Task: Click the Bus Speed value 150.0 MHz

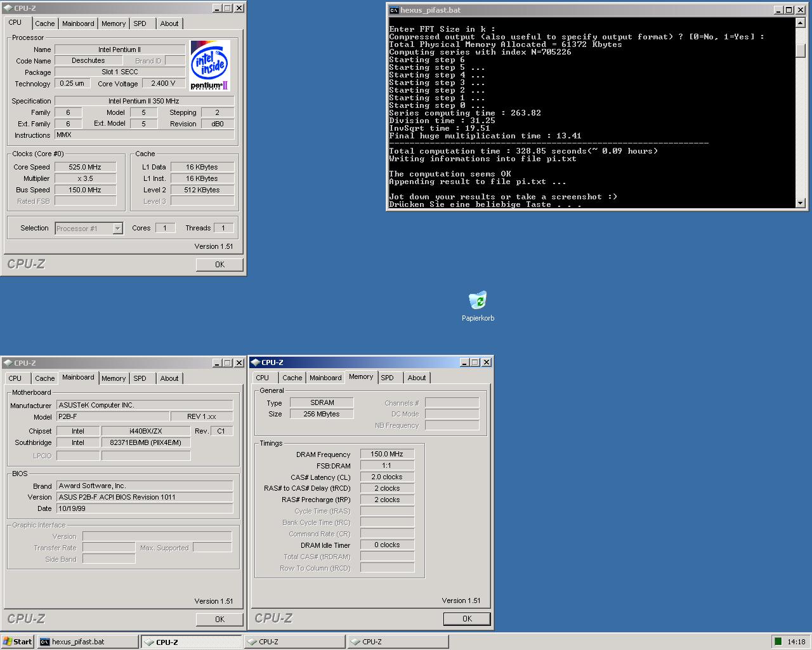Action: (x=85, y=190)
